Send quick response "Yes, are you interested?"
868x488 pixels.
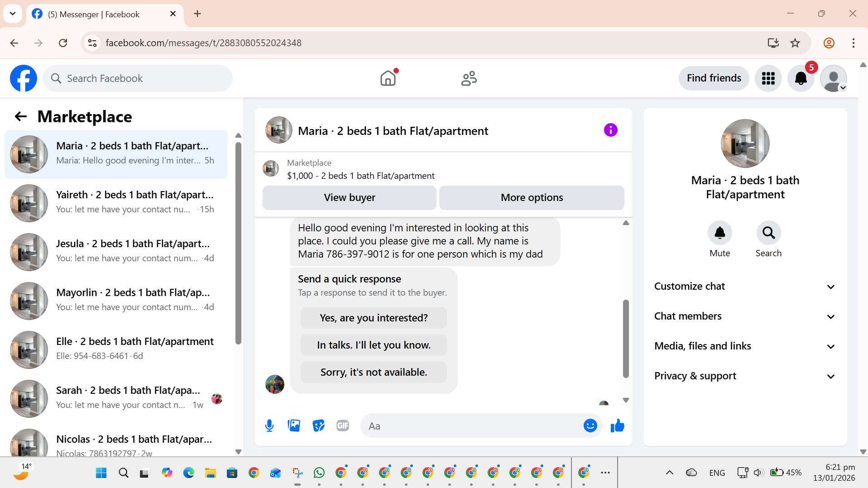(x=374, y=318)
